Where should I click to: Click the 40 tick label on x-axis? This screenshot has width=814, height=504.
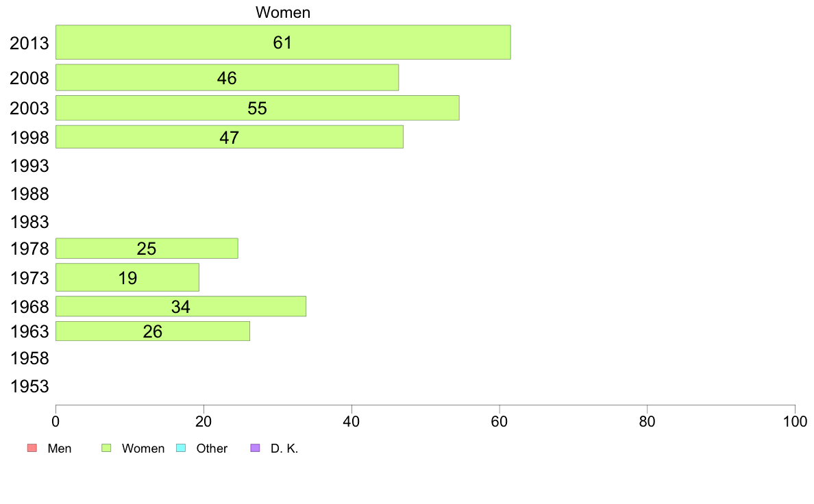(x=351, y=421)
